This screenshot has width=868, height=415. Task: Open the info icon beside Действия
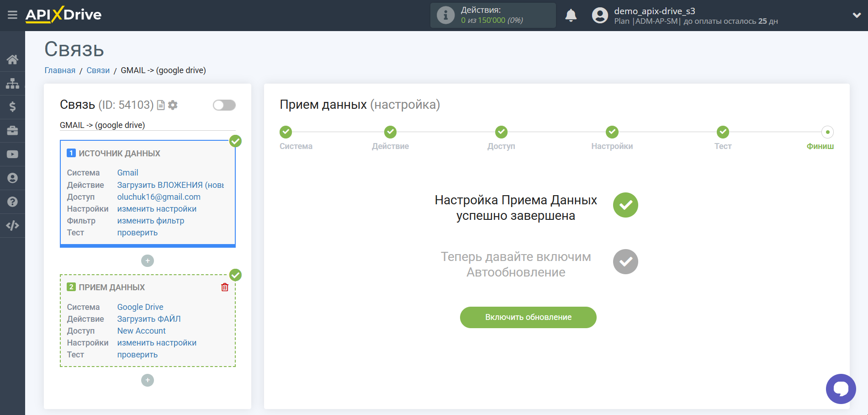(445, 15)
